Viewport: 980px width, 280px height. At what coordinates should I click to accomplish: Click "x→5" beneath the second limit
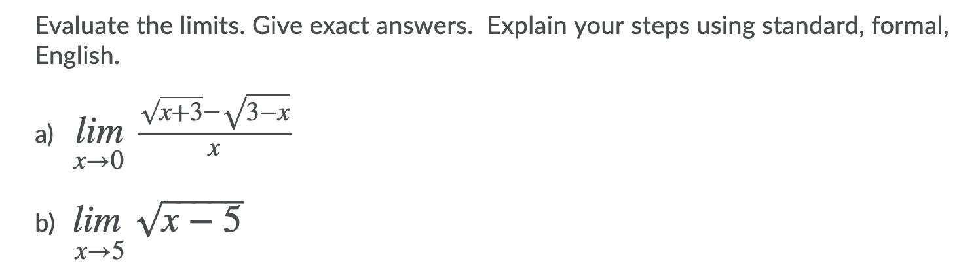pos(100,251)
